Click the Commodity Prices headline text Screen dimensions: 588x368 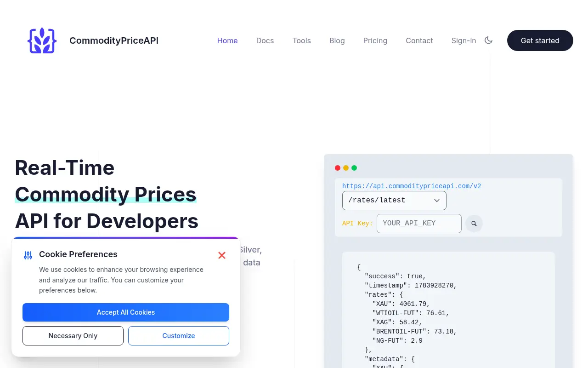tap(106, 194)
